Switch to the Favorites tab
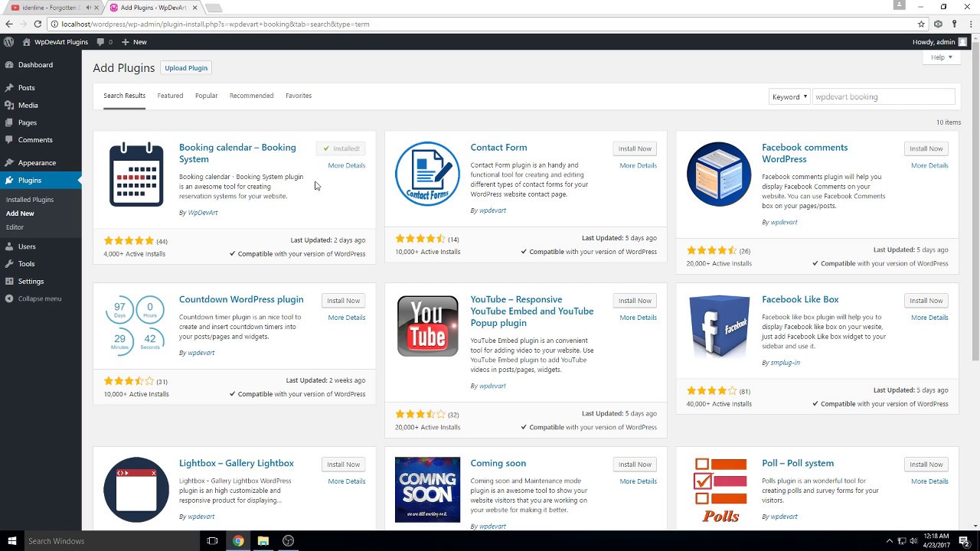 [x=299, y=96]
